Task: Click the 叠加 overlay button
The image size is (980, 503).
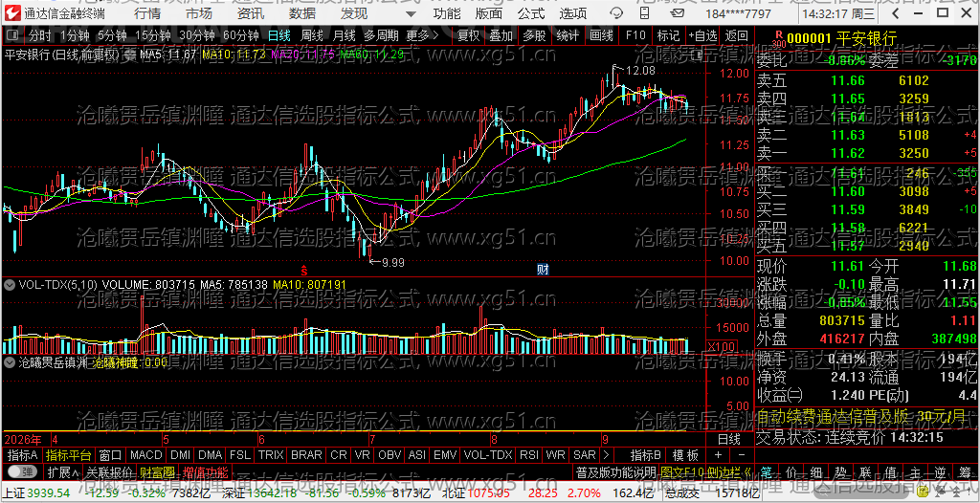Action: click(x=501, y=36)
